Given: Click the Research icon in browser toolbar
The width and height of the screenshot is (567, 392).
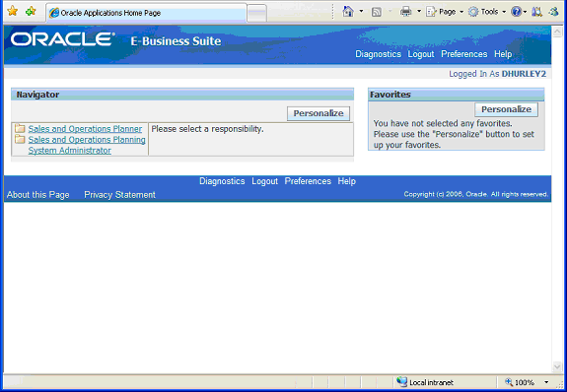Looking at the screenshot, I should point(536,12).
